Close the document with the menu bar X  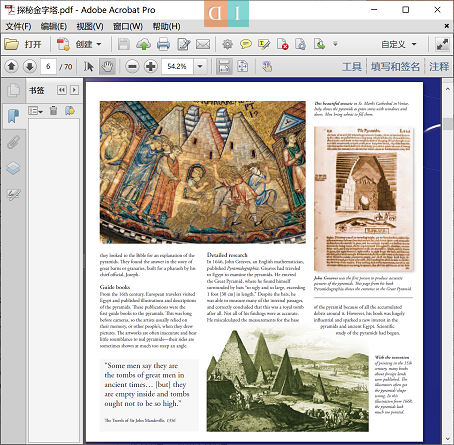tap(447, 26)
